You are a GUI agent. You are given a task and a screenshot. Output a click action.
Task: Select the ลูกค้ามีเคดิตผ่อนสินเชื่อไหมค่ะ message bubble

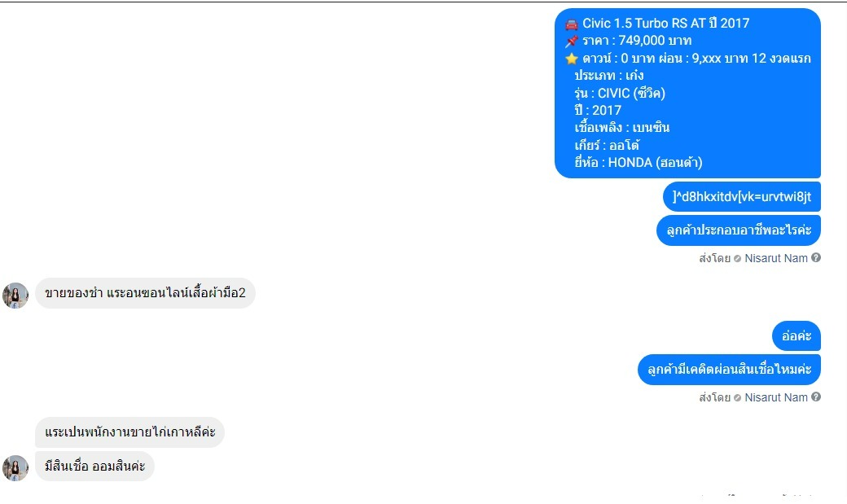729,370
